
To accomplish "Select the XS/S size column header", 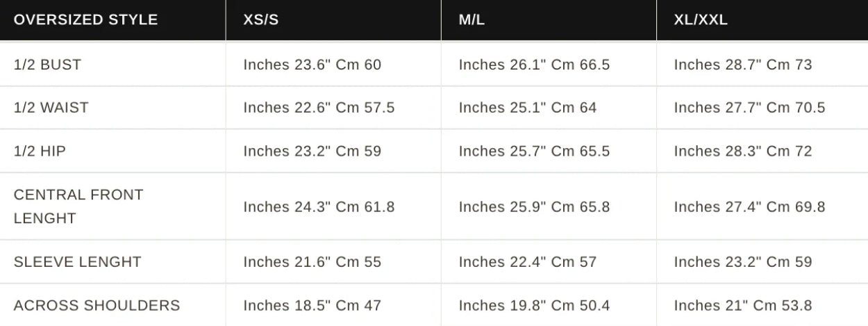I will pos(261,19).
